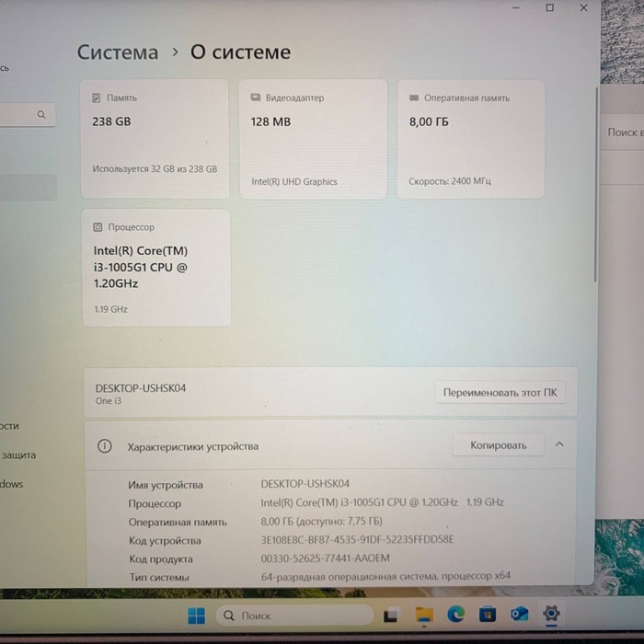The height and width of the screenshot is (644, 644).
Task: Launch File Explorer from taskbar
Action: pos(424,615)
